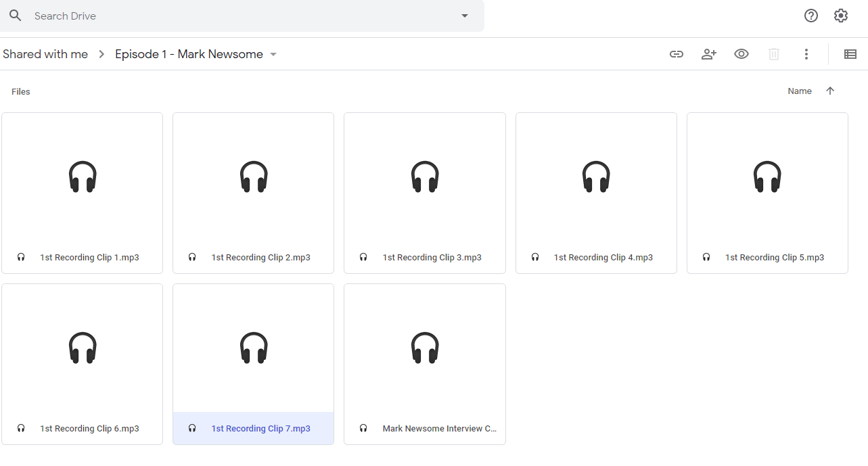Image resolution: width=868 pixels, height=466 pixels.
Task: Switch to list view layout
Action: 850,54
